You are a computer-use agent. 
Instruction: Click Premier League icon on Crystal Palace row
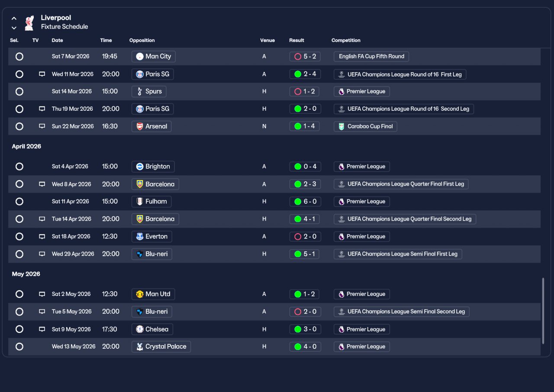(x=341, y=347)
